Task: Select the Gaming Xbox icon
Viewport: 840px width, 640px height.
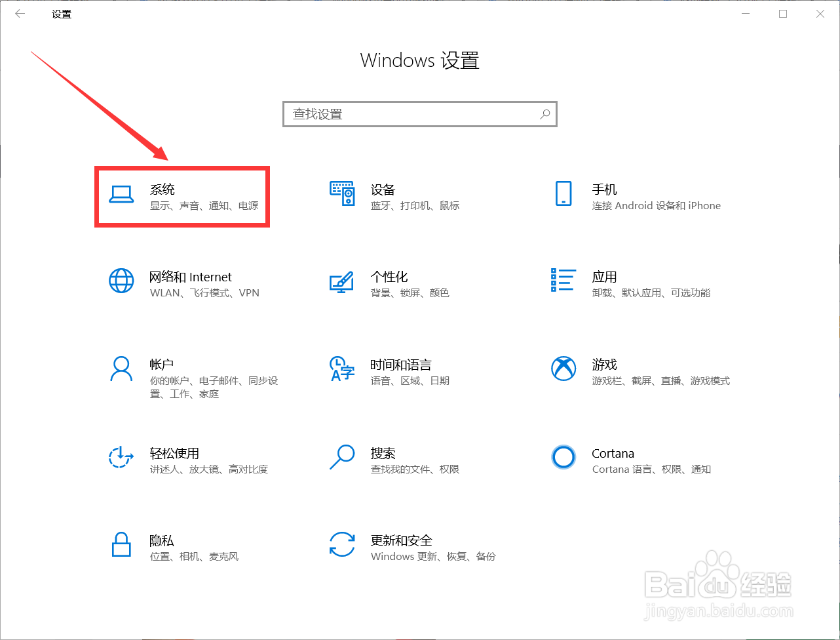Action: coord(563,369)
